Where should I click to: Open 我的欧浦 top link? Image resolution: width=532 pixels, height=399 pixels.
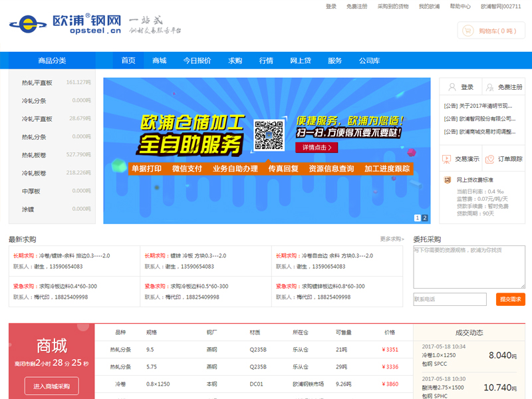click(429, 6)
